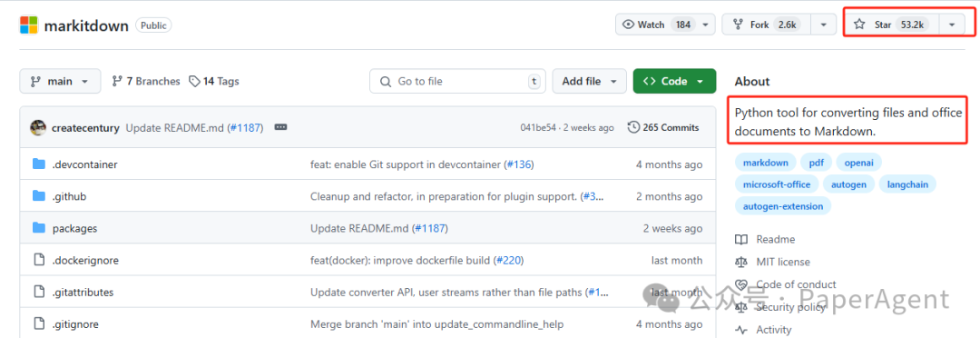Open pull request #136 link
Image resolution: width=980 pixels, height=338 pixels.
pyautogui.click(x=518, y=164)
